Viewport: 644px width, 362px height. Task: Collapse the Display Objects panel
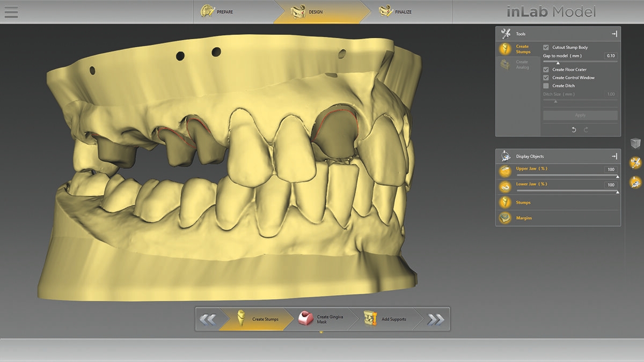pyautogui.click(x=614, y=156)
